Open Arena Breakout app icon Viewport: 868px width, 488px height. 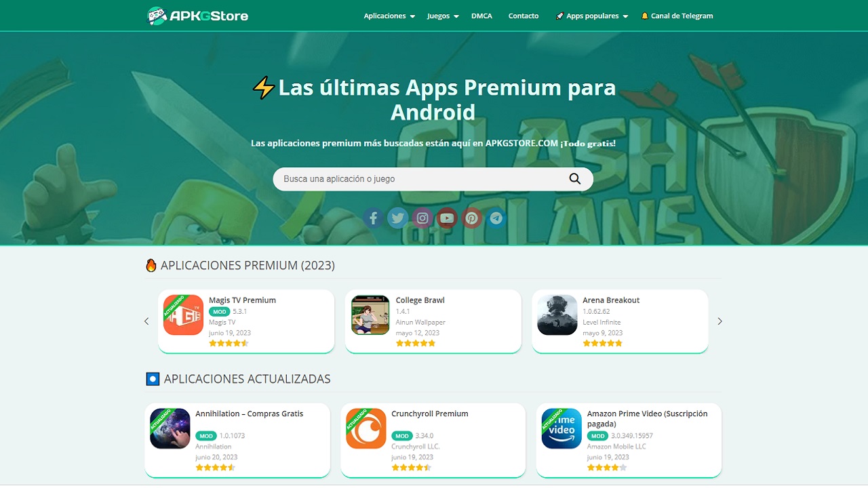tap(557, 315)
